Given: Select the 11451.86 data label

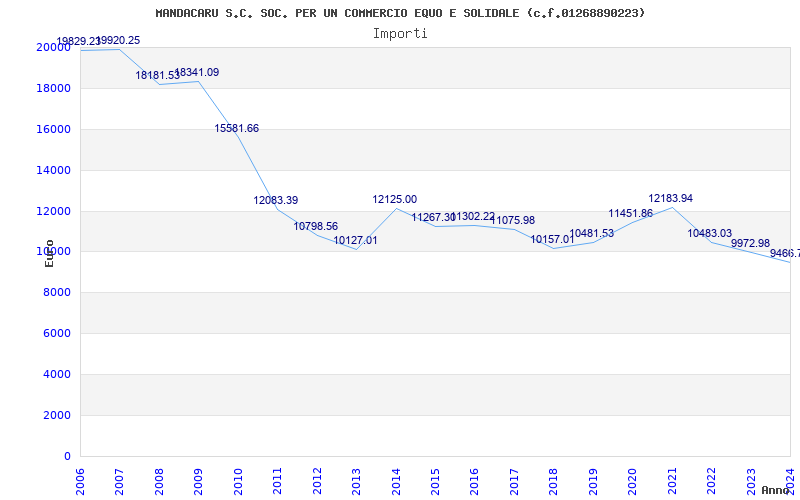Looking at the screenshot, I should (631, 214).
